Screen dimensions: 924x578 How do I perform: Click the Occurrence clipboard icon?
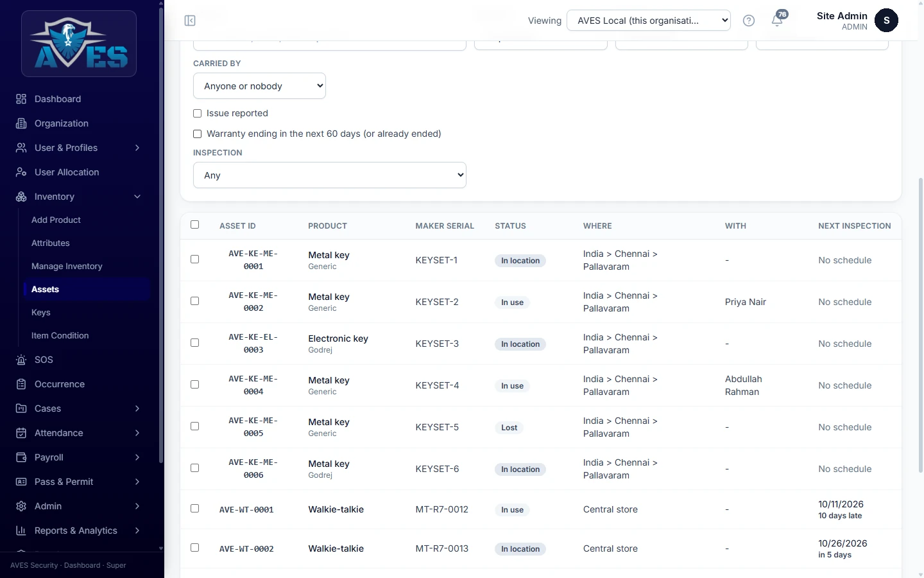pyautogui.click(x=21, y=384)
